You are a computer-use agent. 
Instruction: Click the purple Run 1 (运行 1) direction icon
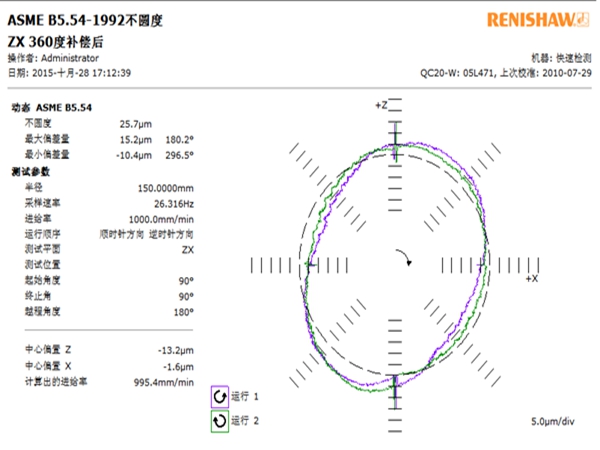(220, 397)
